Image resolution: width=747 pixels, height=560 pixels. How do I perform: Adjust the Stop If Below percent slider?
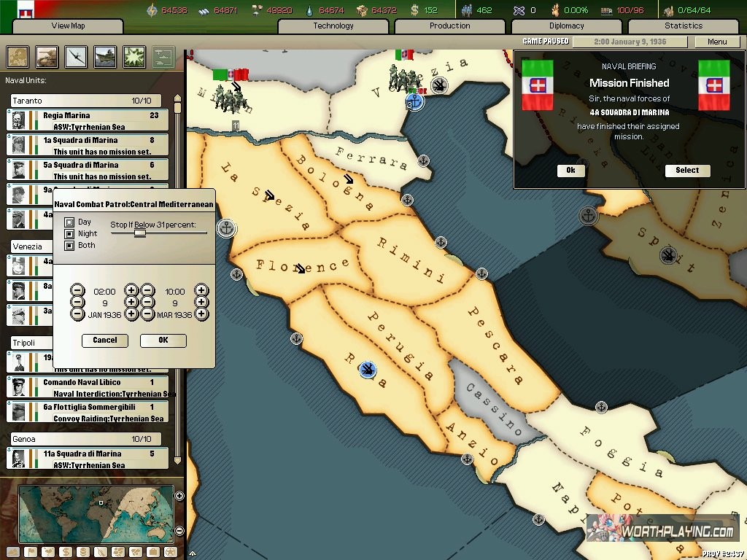pos(139,233)
